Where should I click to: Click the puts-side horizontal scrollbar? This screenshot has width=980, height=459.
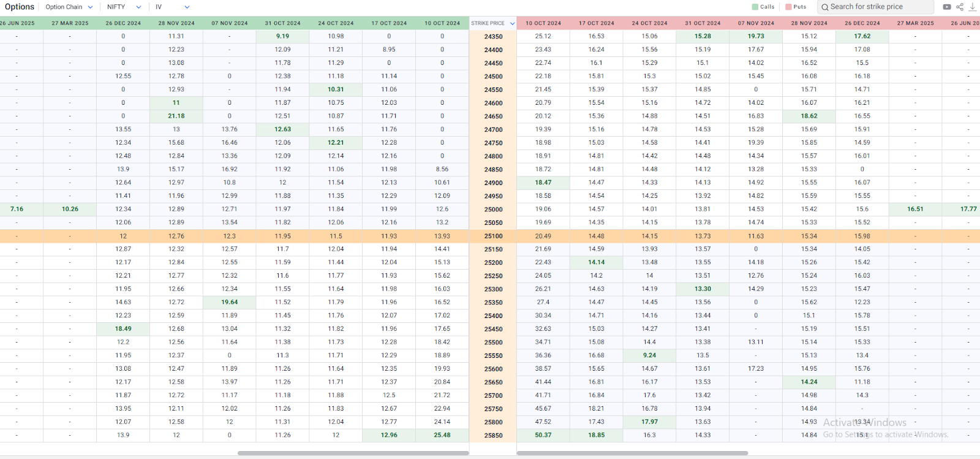pyautogui.click(x=632, y=453)
